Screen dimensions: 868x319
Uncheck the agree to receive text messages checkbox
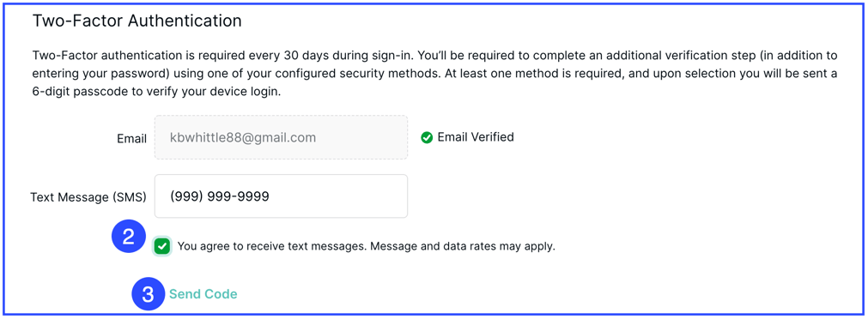[x=162, y=247]
